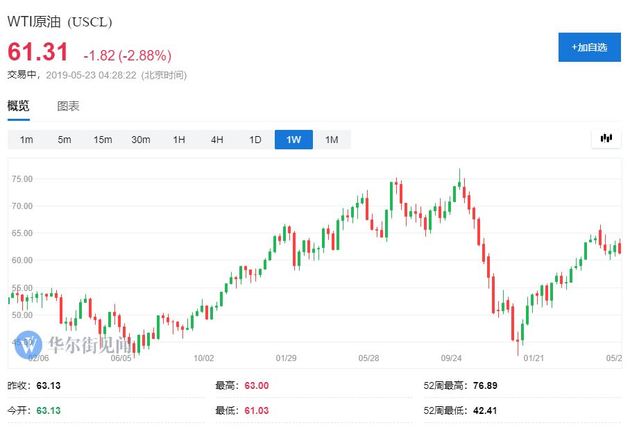The height and width of the screenshot is (432, 630).
Task: Switch chart to 5m interval
Action: coord(64,139)
